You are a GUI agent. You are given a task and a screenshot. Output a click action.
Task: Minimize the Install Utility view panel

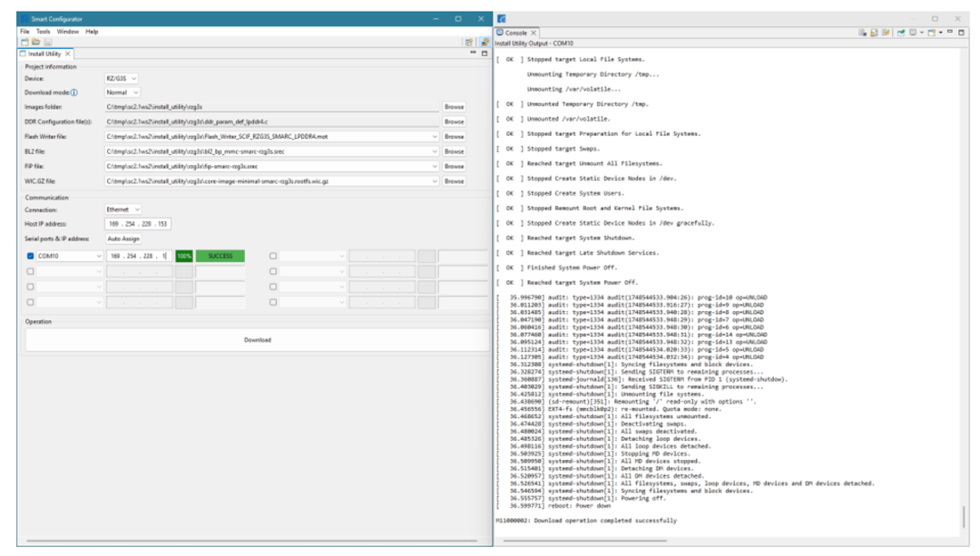pyautogui.click(x=473, y=54)
